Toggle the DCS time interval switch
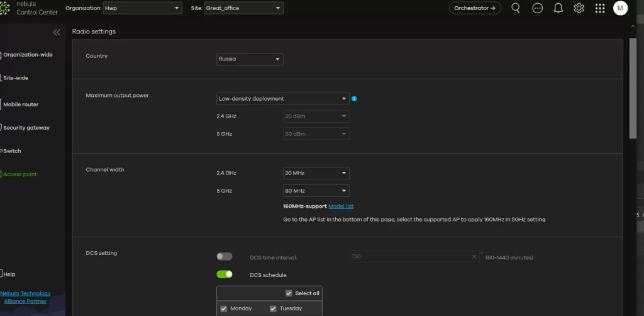The width and height of the screenshot is (644, 316). pos(225,257)
